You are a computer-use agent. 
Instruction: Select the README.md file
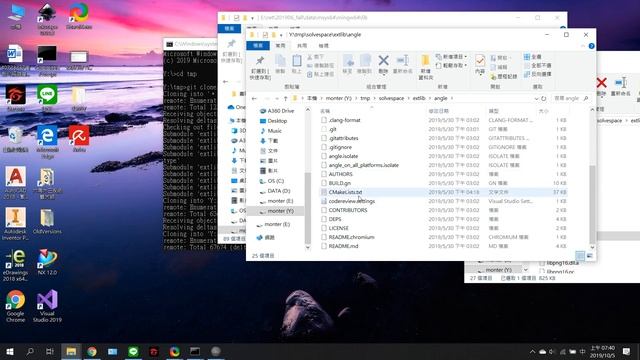tap(343, 246)
